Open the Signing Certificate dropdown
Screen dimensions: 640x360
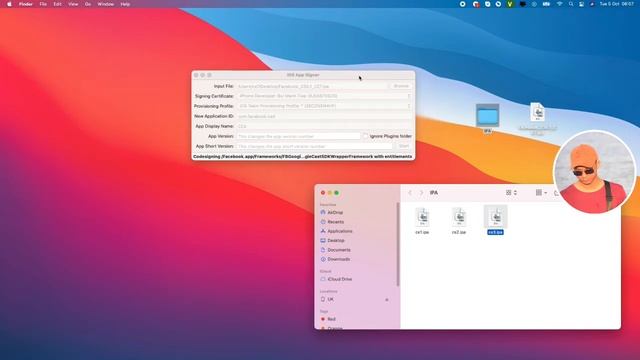[x=324, y=96]
